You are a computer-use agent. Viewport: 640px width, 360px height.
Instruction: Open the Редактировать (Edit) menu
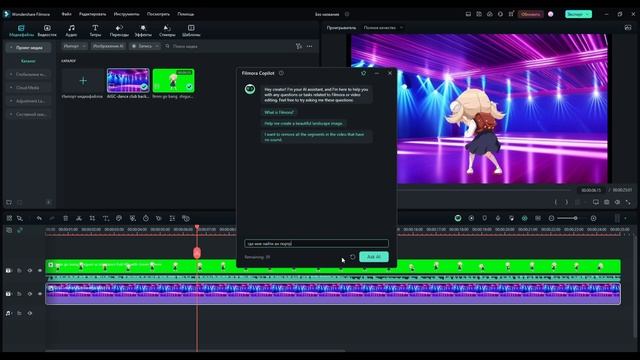pyautogui.click(x=93, y=14)
